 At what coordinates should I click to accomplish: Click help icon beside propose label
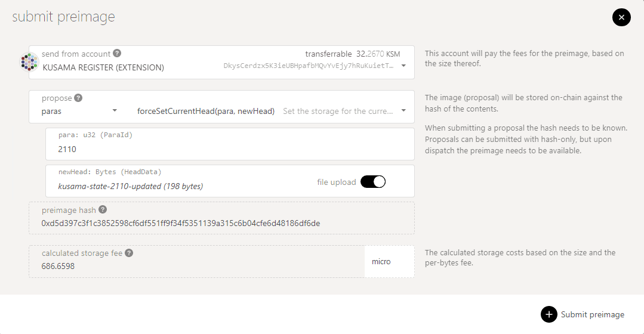[78, 98]
